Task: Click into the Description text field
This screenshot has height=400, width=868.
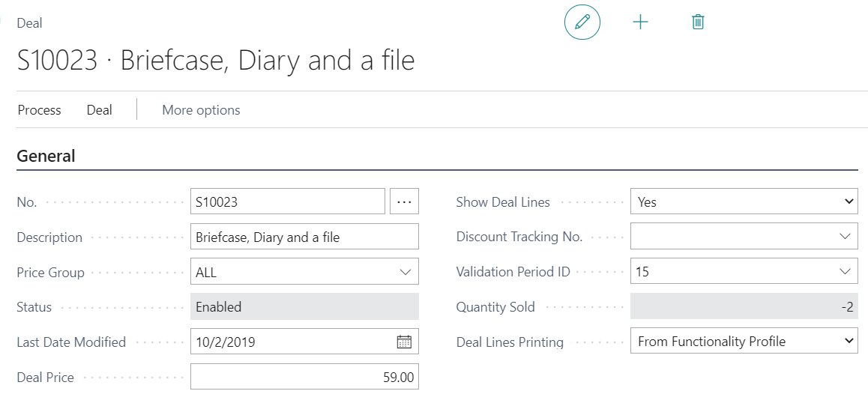Action: 304,237
